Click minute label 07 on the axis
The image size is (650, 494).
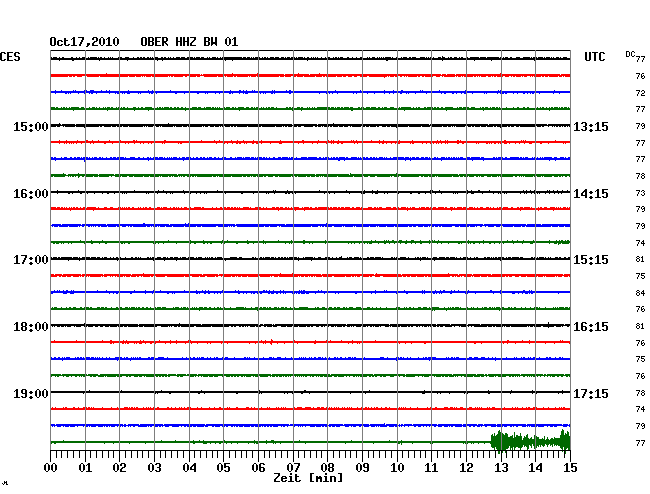click(293, 467)
